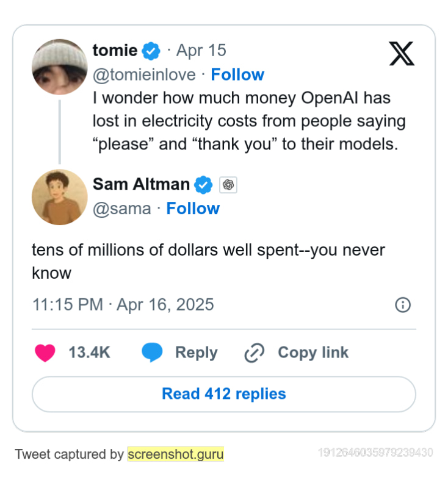Open Sam Altman's profile avatar
The height and width of the screenshot is (488, 448).
(59, 196)
